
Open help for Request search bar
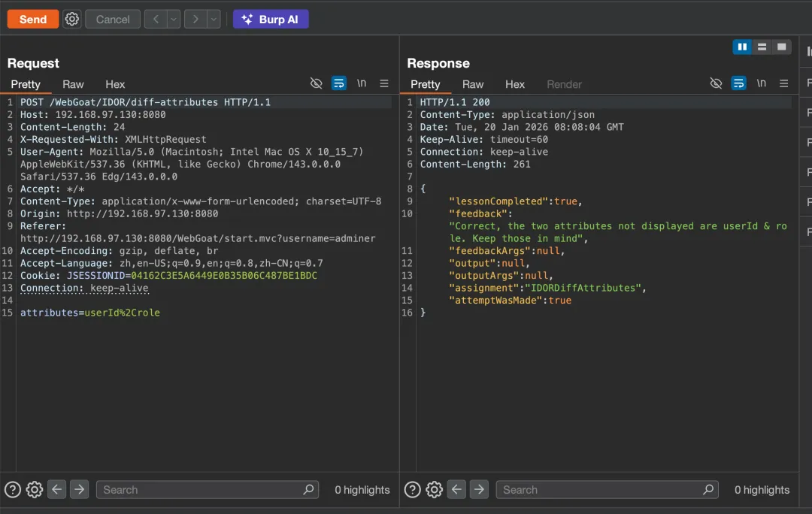13,489
